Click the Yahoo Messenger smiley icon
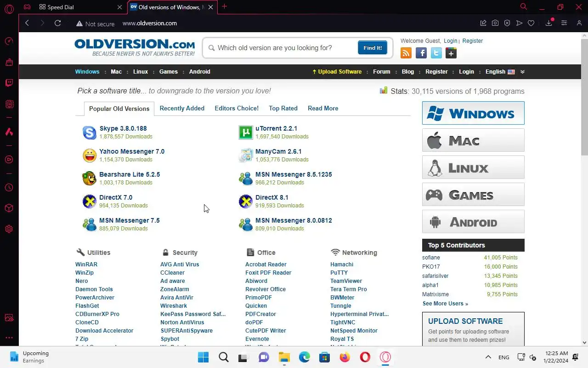Screen dimensions: 588x368 click(x=90, y=155)
